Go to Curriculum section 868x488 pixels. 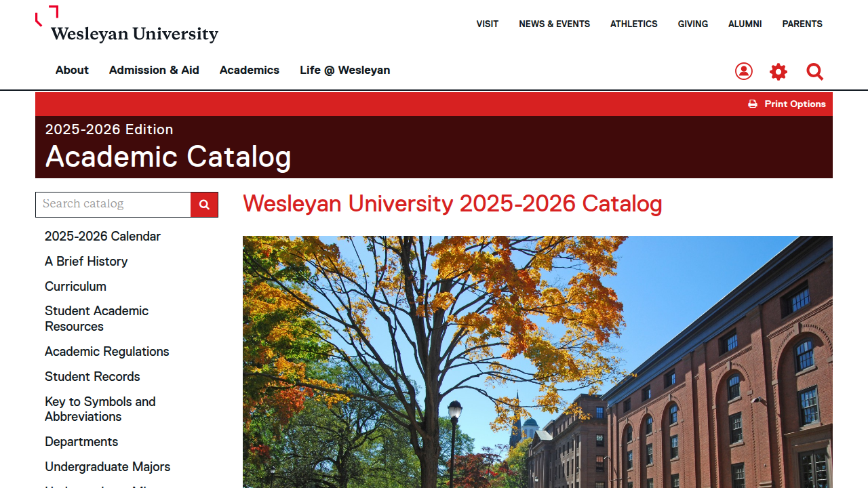pos(75,287)
